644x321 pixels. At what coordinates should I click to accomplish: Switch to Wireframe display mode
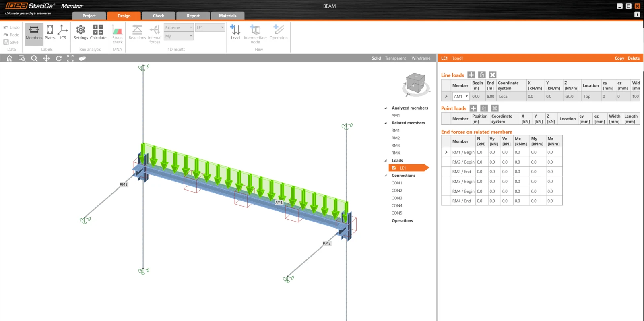pyautogui.click(x=421, y=58)
